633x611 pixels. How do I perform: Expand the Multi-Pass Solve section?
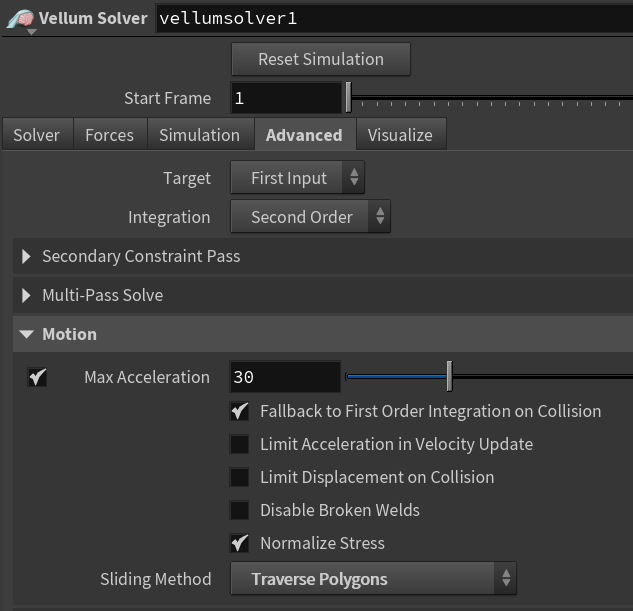tap(323, 295)
